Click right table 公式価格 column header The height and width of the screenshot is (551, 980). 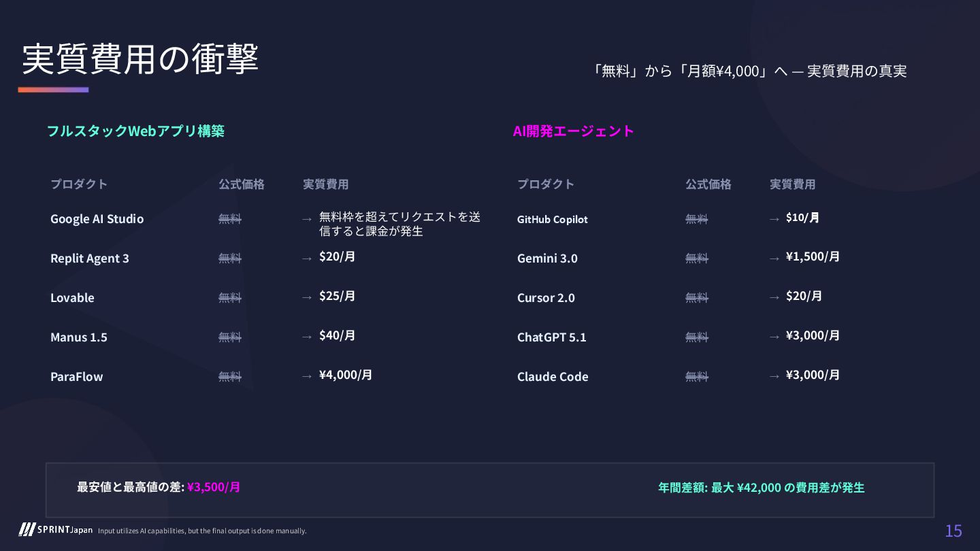708,184
